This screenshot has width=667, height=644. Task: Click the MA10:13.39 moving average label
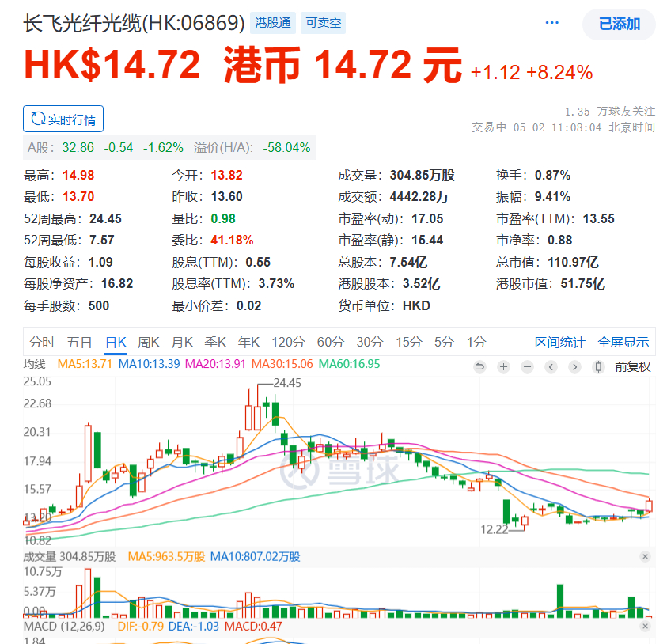(149, 364)
